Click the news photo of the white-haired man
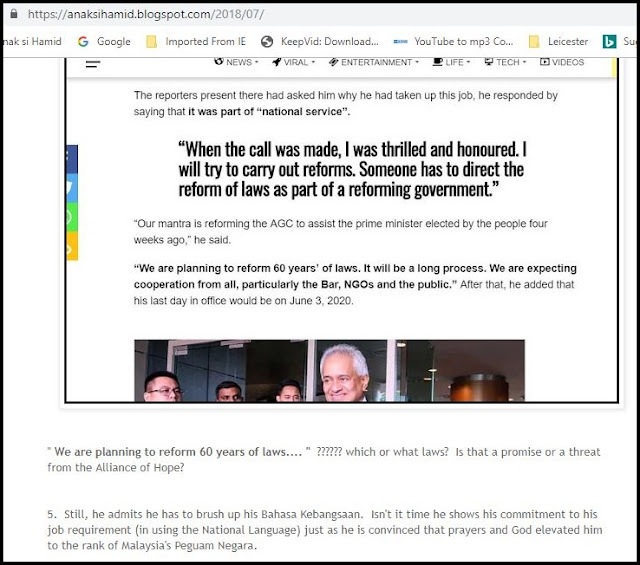 click(x=329, y=371)
